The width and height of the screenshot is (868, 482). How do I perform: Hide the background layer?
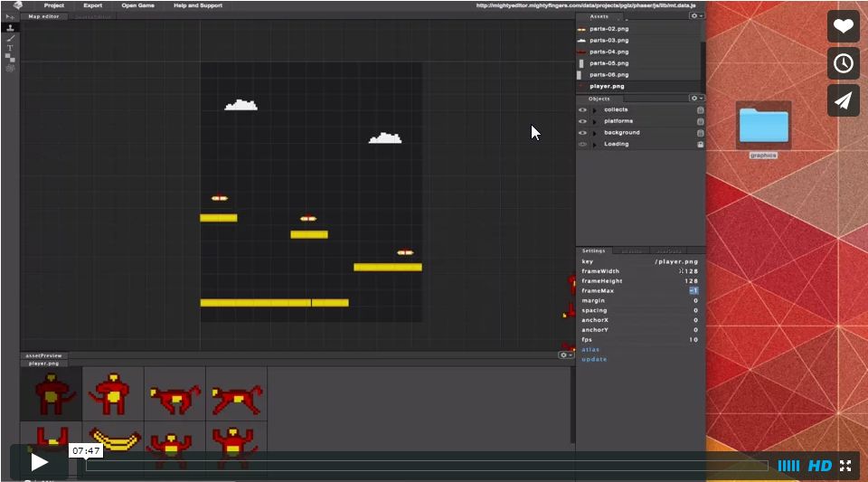[582, 133]
